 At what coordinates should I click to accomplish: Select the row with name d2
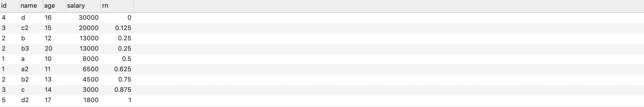(x=322, y=100)
